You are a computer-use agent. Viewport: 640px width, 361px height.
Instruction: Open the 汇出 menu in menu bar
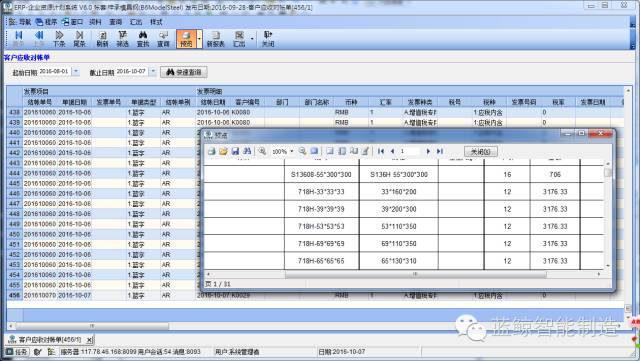pyautogui.click(x=136, y=22)
